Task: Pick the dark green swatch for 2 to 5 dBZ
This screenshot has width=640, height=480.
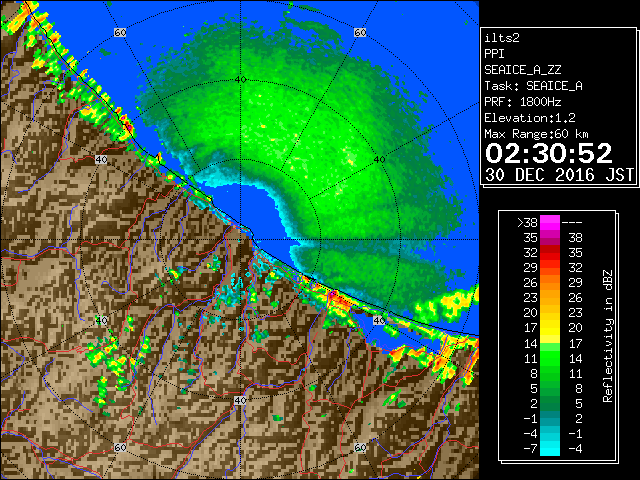Action: point(550,403)
